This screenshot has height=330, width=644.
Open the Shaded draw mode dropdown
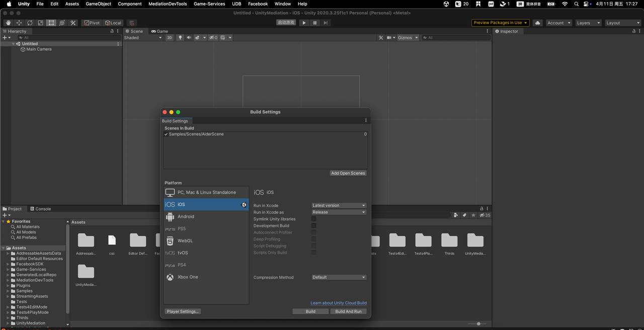coord(143,38)
